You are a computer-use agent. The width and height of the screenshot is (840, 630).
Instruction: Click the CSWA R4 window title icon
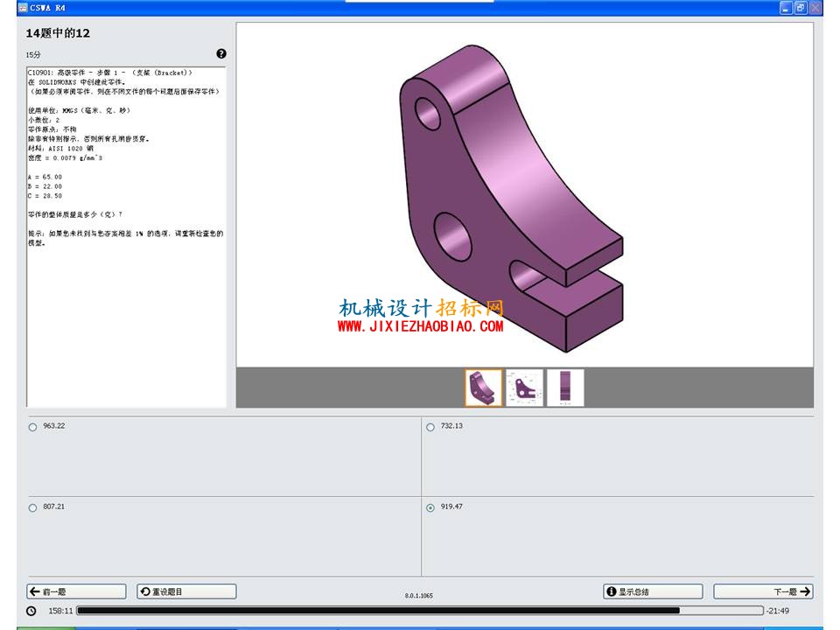23,8
